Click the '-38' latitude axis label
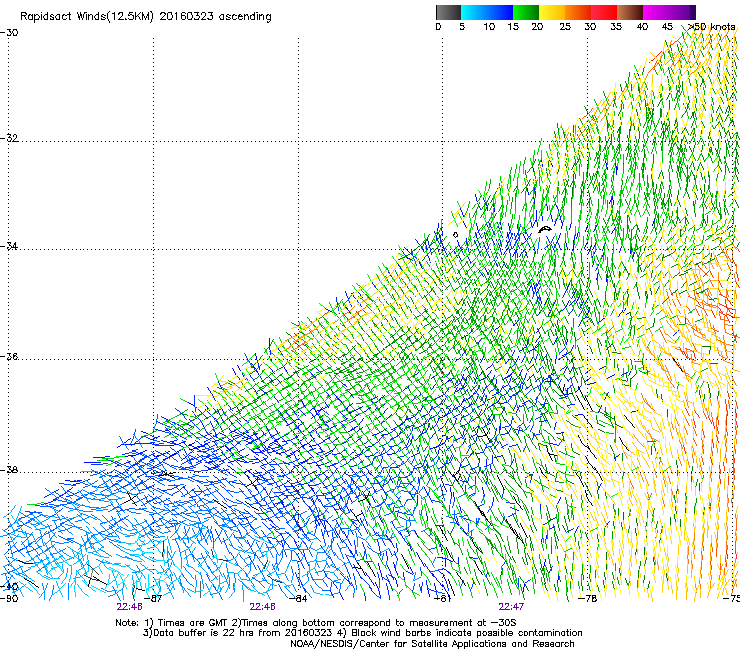The image size is (740, 650). click(9, 470)
